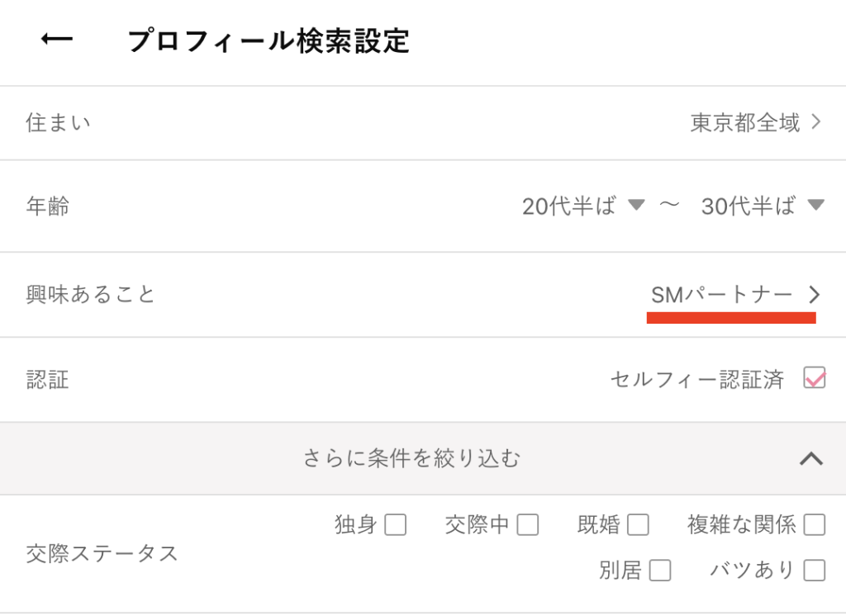Screen dimensions: 846x616
Task: Click the プロフィール検索設定 page title
Action: coord(269,39)
